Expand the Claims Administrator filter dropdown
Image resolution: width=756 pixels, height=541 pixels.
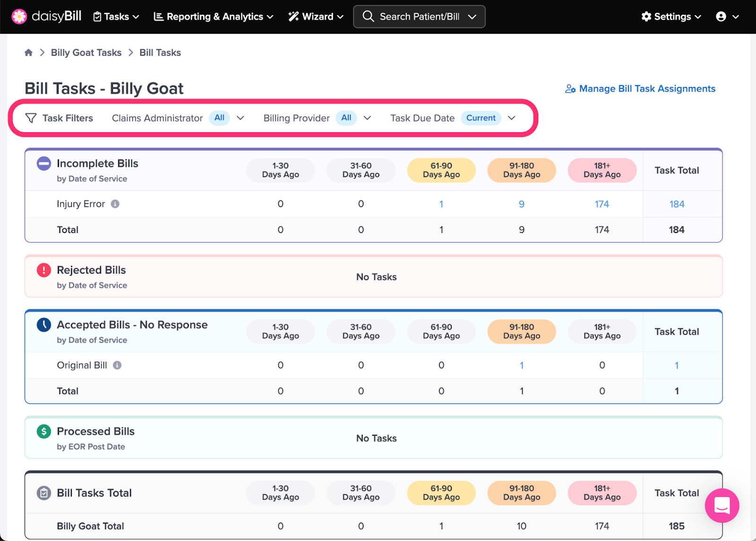tap(241, 118)
